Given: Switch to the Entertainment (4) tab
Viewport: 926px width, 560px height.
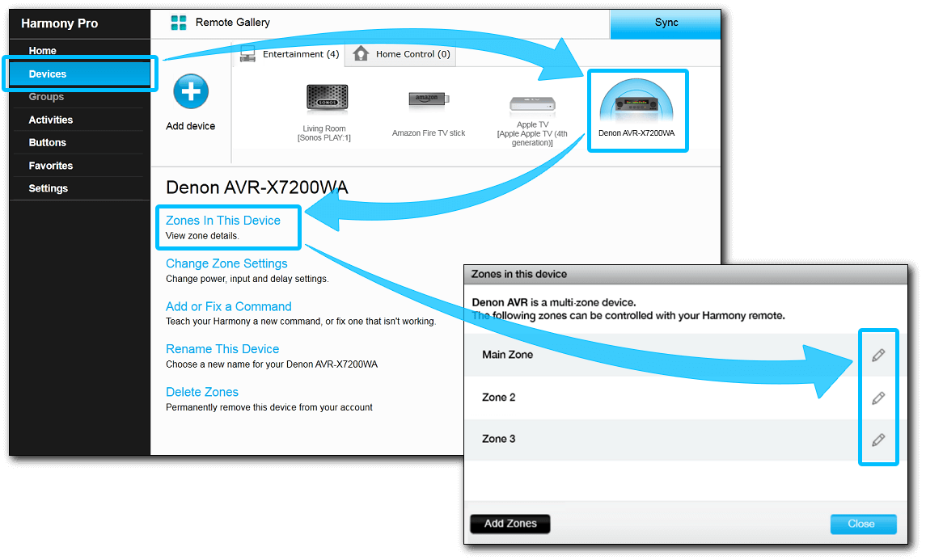Looking at the screenshot, I should [x=290, y=54].
